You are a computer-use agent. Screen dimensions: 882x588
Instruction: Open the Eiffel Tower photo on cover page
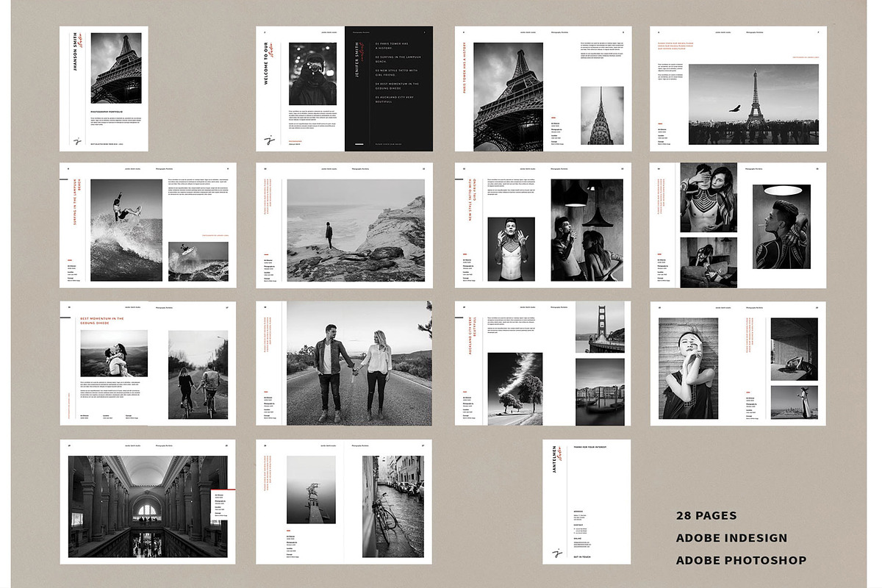tap(116, 68)
